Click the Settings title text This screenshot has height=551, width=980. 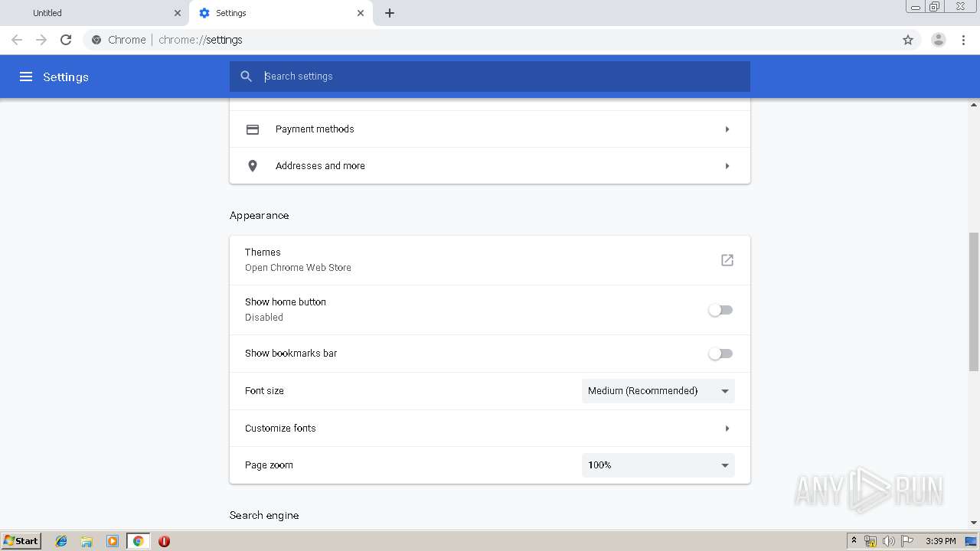[x=66, y=77]
